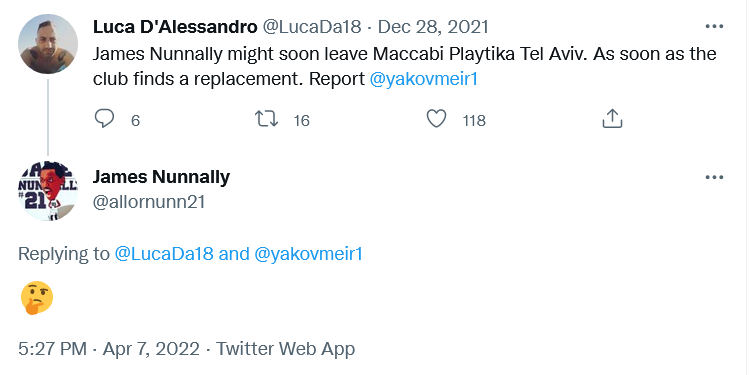Open James Nunnally's avatar image
The image size is (751, 375).
click(48, 191)
